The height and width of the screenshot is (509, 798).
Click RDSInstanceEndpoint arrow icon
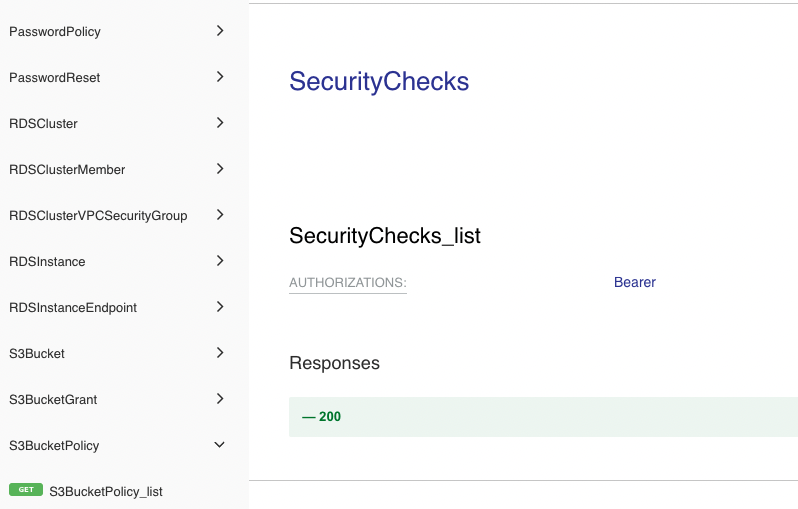coord(220,307)
